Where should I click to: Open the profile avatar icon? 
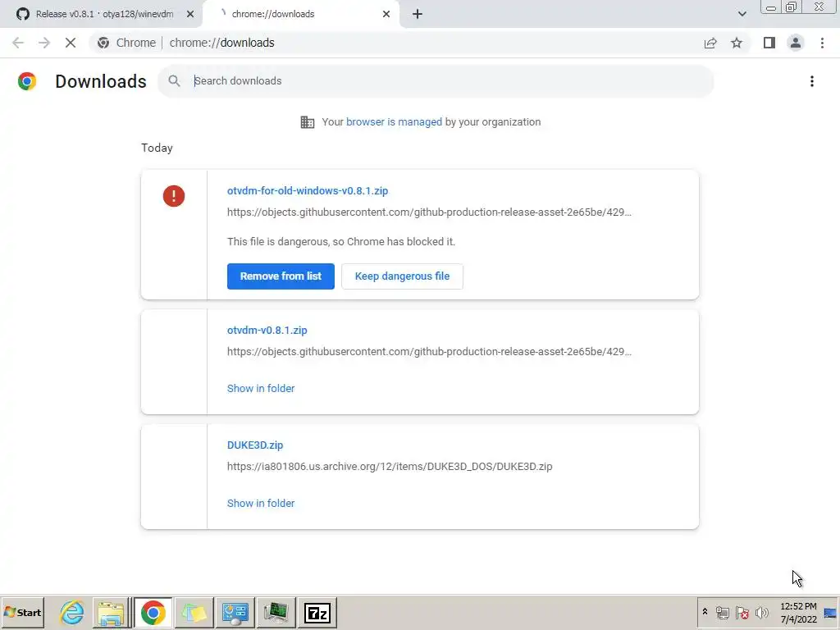click(x=796, y=43)
